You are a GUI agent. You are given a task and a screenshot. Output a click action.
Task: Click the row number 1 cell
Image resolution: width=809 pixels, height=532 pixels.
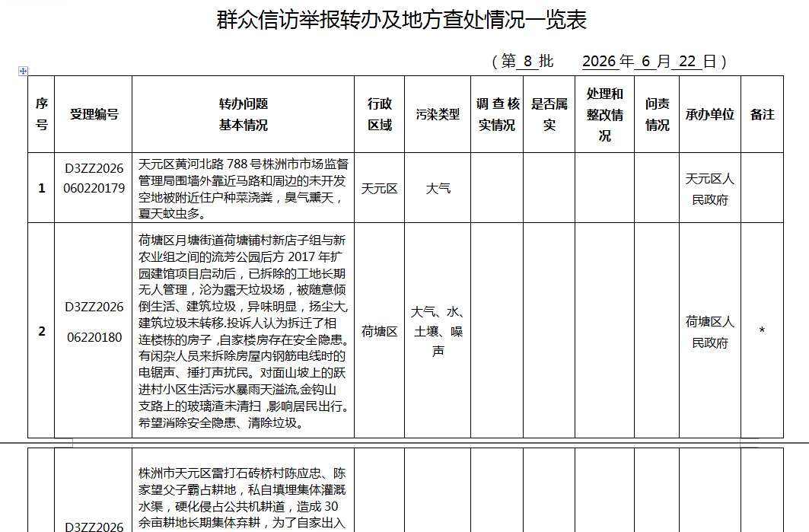(x=41, y=188)
